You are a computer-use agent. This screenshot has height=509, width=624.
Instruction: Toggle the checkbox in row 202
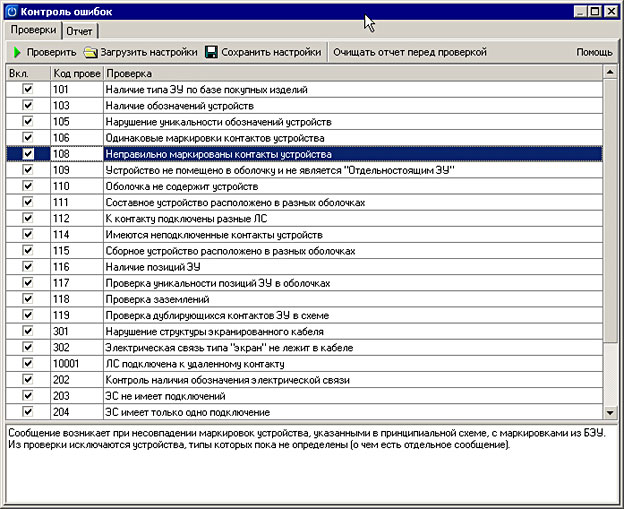(28, 379)
